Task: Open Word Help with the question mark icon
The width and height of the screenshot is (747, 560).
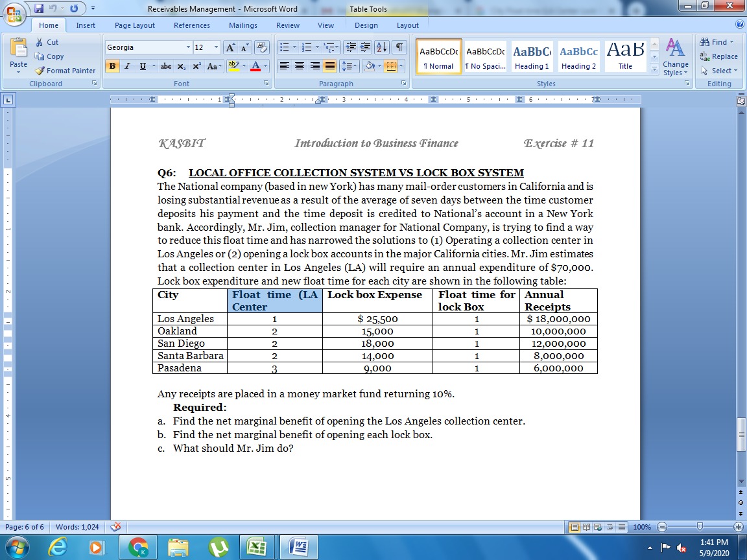Action: coord(739,25)
